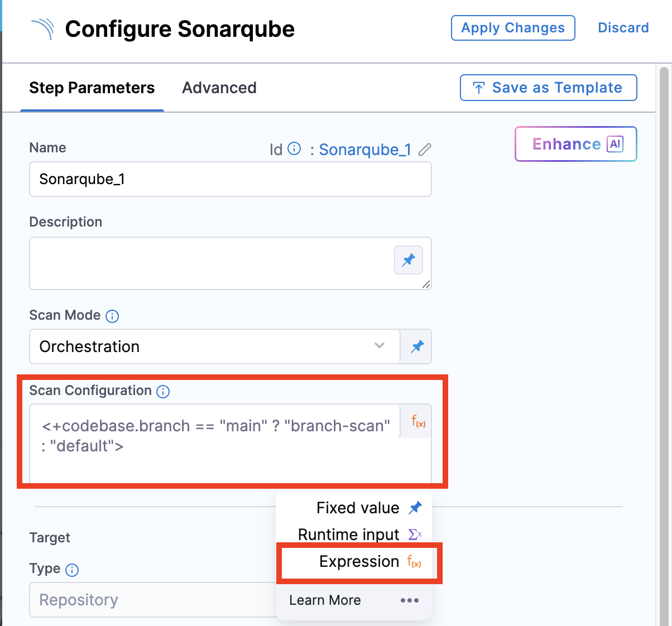Image resolution: width=672 pixels, height=626 pixels.
Task: Click the expression icon beside Scan Configuration
Action: (418, 422)
